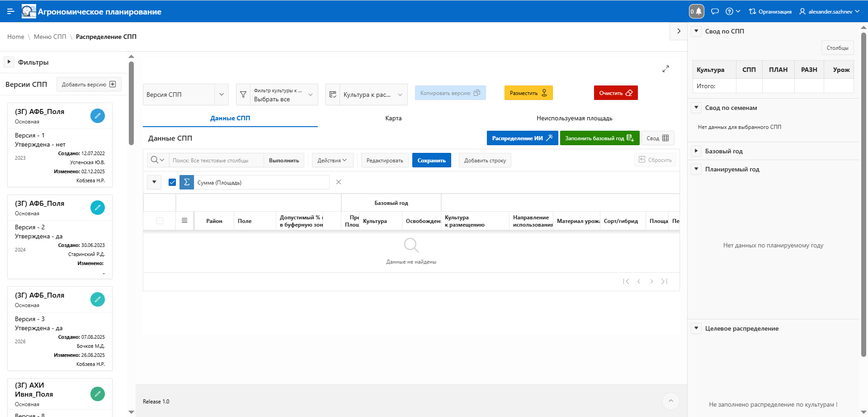The image size is (868, 417).
Task: Open the Неиспользуемая площадь tab
Action: point(574,118)
